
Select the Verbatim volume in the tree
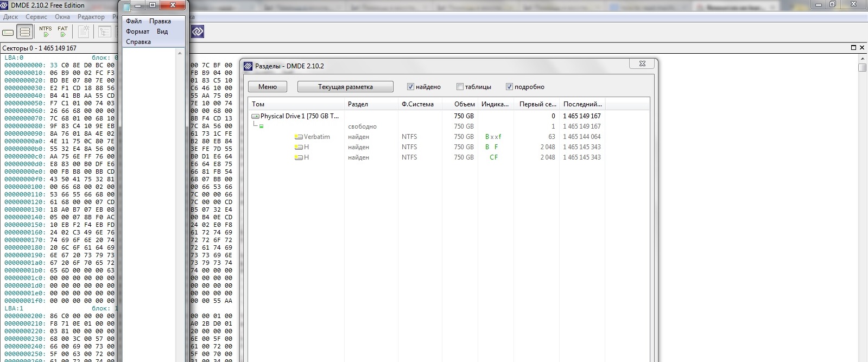(316, 137)
